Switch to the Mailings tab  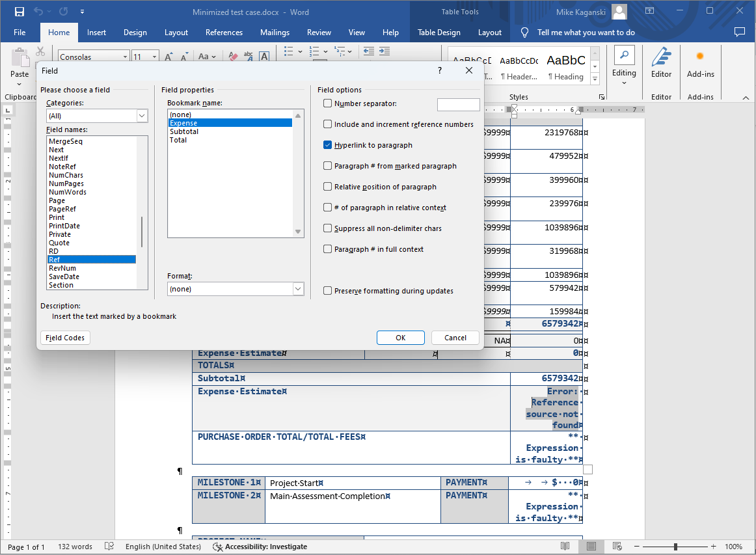275,33
